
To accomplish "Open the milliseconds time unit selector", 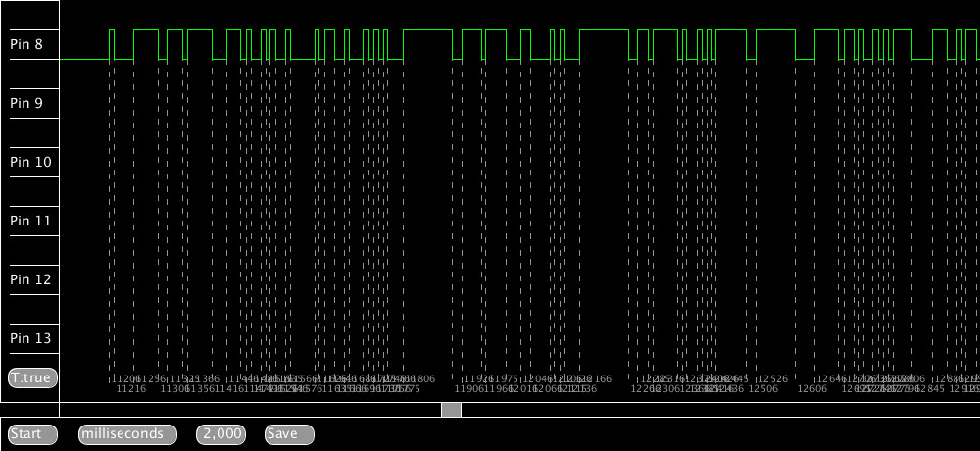I will click(127, 434).
